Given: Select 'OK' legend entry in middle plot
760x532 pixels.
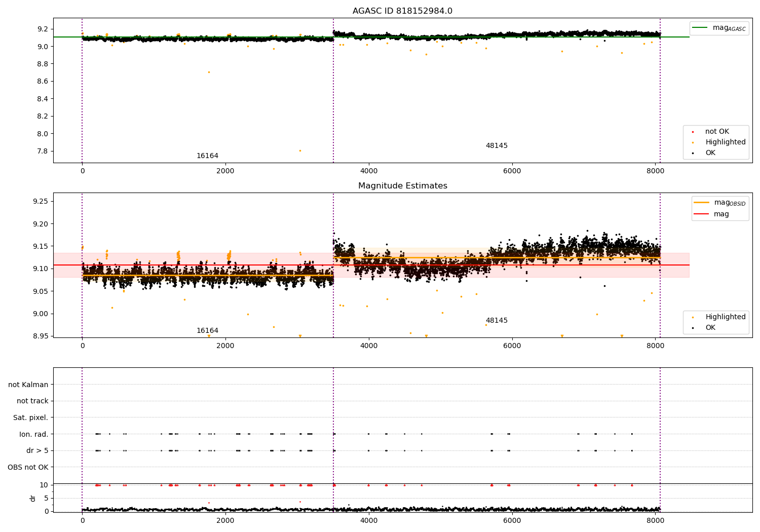Looking at the screenshot, I should point(710,328).
